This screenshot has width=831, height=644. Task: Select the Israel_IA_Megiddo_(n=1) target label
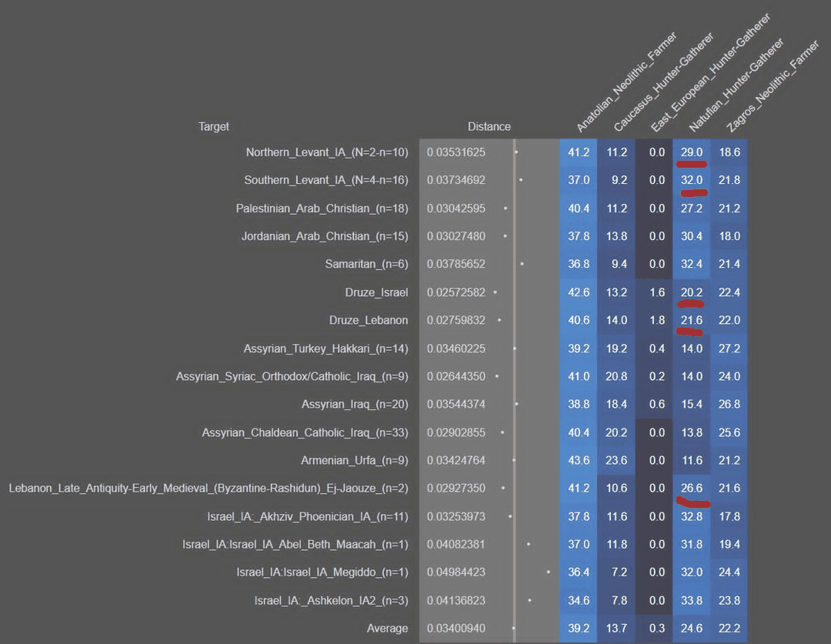tap(322, 572)
